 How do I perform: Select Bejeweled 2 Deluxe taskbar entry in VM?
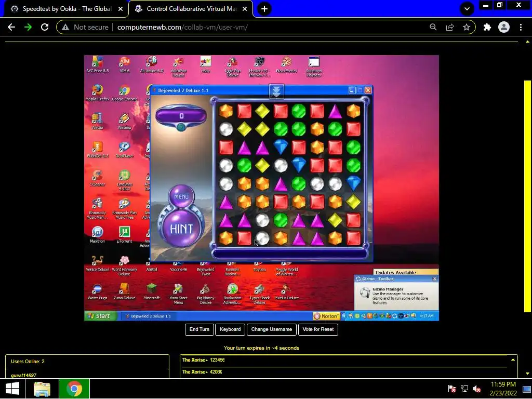149,316
